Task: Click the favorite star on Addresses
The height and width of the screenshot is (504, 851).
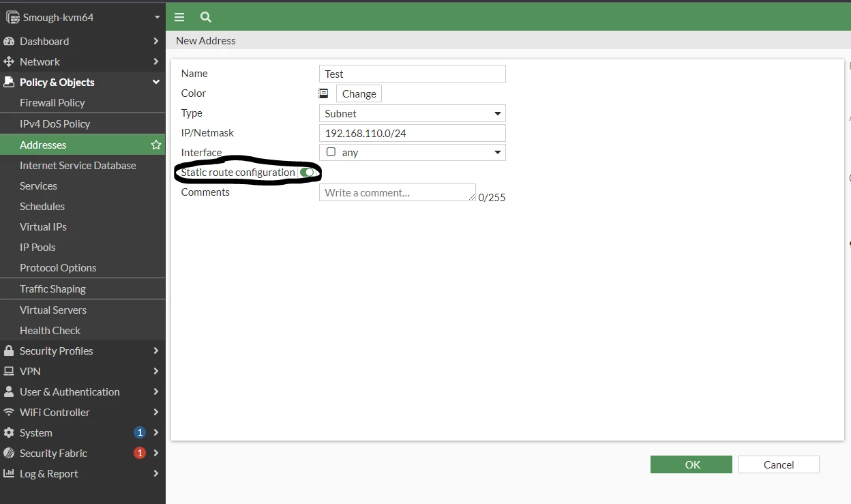Action: click(156, 145)
